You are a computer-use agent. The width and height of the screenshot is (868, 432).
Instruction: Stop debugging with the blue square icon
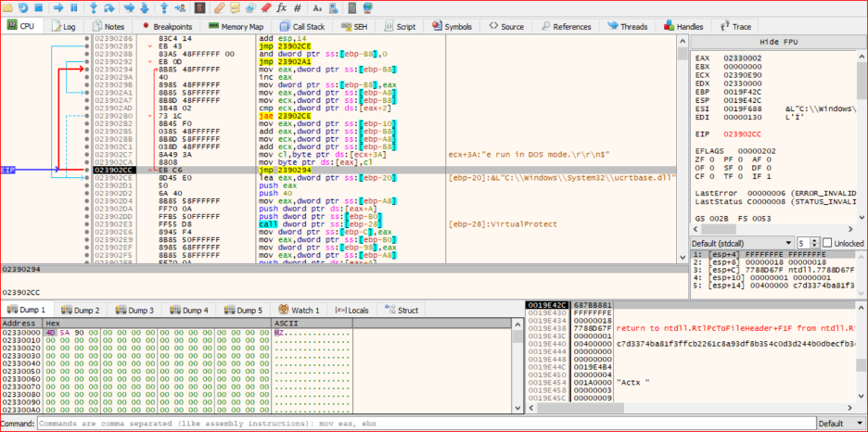click(38, 7)
